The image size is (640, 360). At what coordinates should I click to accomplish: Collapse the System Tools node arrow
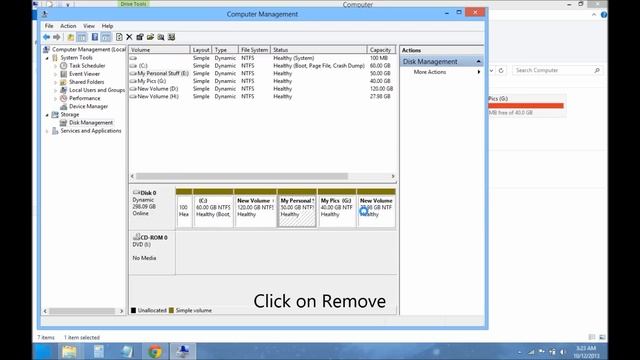47,58
